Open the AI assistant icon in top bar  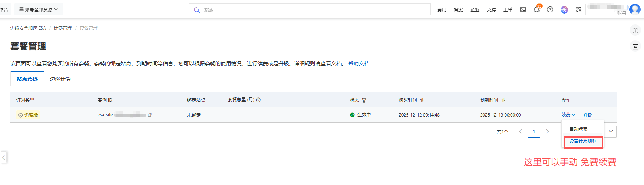tap(564, 10)
